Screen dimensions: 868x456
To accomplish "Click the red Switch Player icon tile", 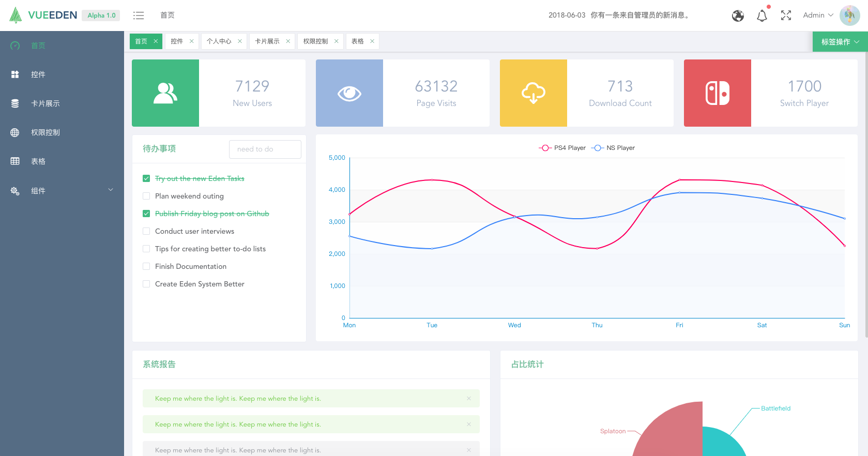I will tap(718, 93).
